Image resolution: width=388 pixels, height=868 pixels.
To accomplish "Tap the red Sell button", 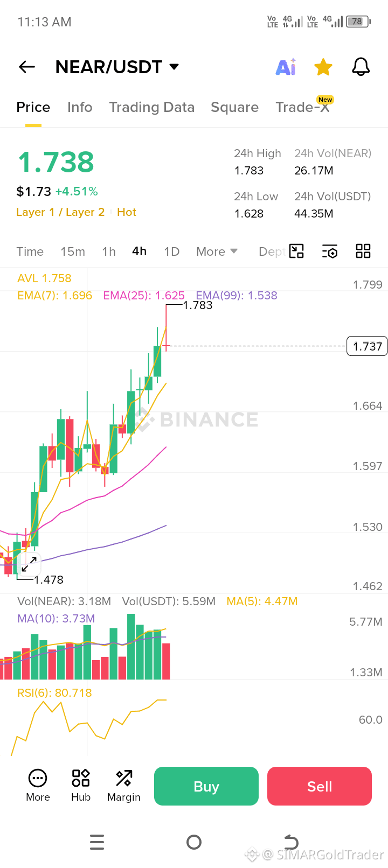I will coord(320,786).
